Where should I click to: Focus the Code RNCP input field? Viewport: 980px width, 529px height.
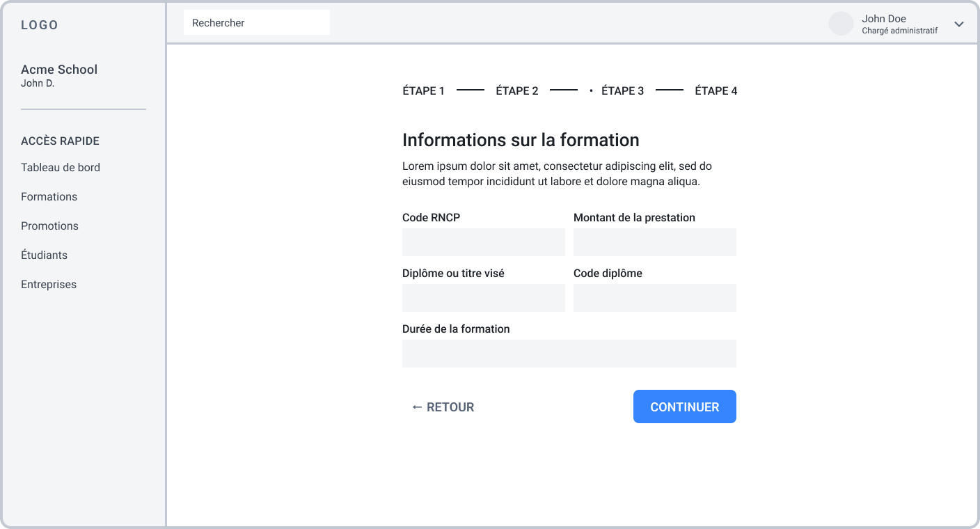coord(483,242)
